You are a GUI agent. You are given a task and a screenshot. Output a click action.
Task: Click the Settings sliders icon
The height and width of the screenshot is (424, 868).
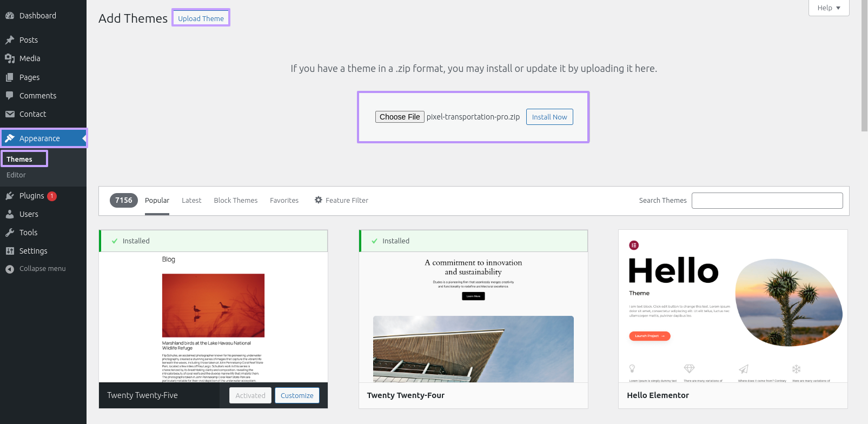tap(10, 251)
